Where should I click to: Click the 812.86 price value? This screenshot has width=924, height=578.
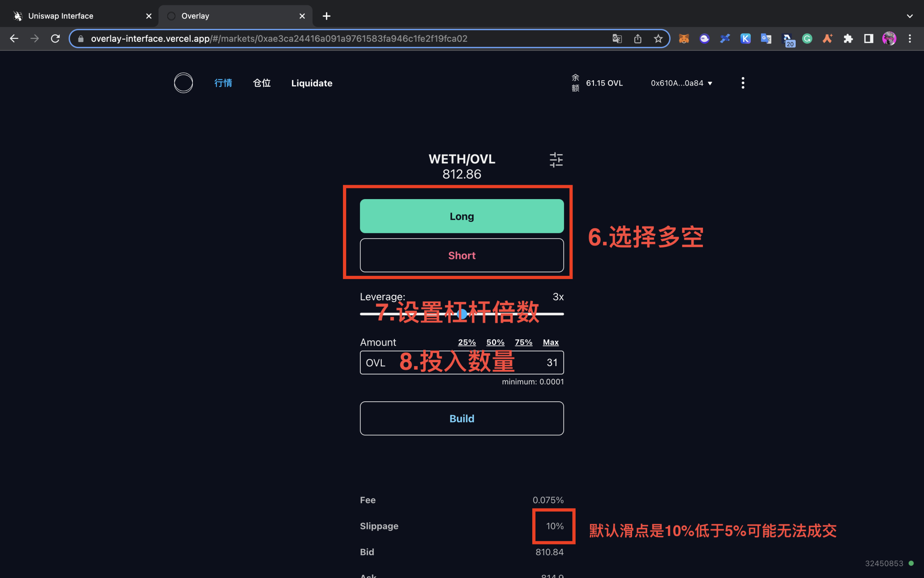[x=462, y=174]
